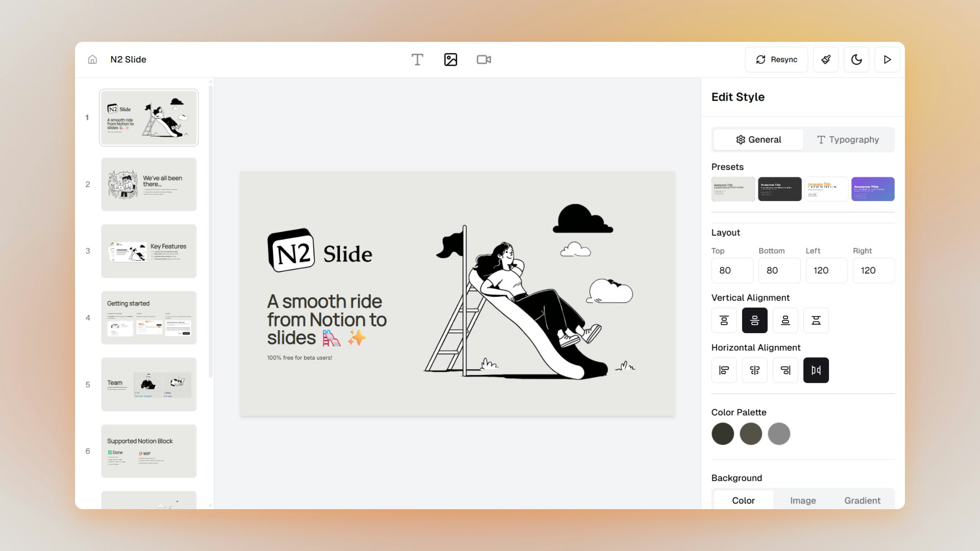Image resolution: width=980 pixels, height=551 pixels.
Task: Open the Image background tab
Action: tap(803, 500)
